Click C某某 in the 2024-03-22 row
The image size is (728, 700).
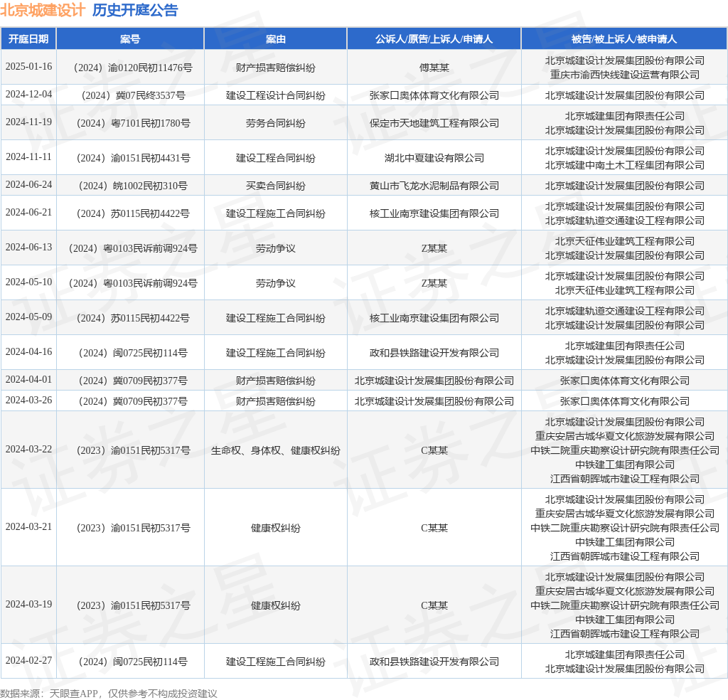coord(434,450)
